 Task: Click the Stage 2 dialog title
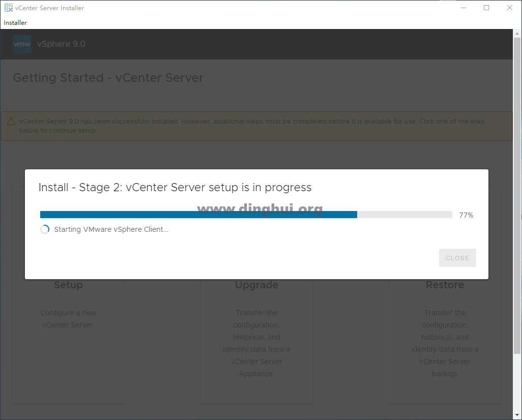point(175,187)
